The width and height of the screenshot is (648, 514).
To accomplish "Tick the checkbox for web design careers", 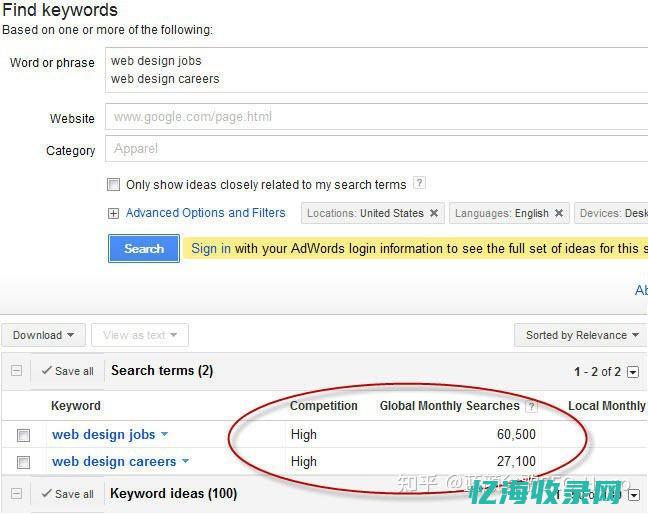I will tap(24, 462).
